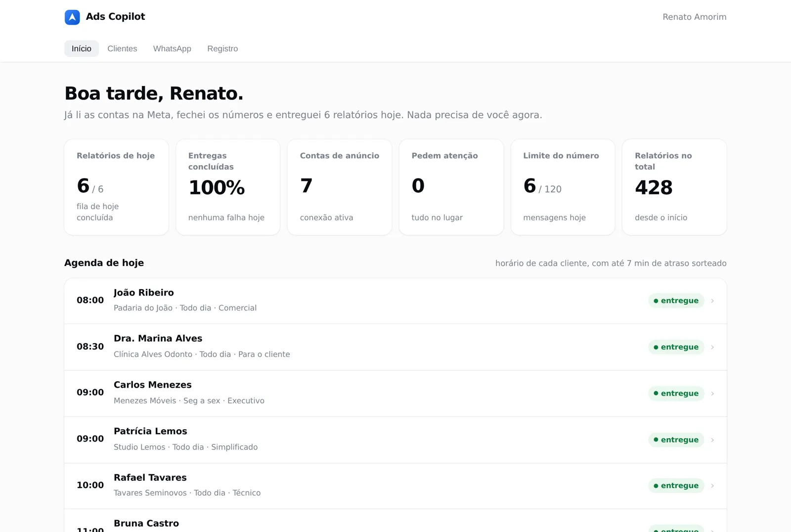This screenshot has height=532, width=791.
Task: Open the Início tab
Action: coord(82,48)
